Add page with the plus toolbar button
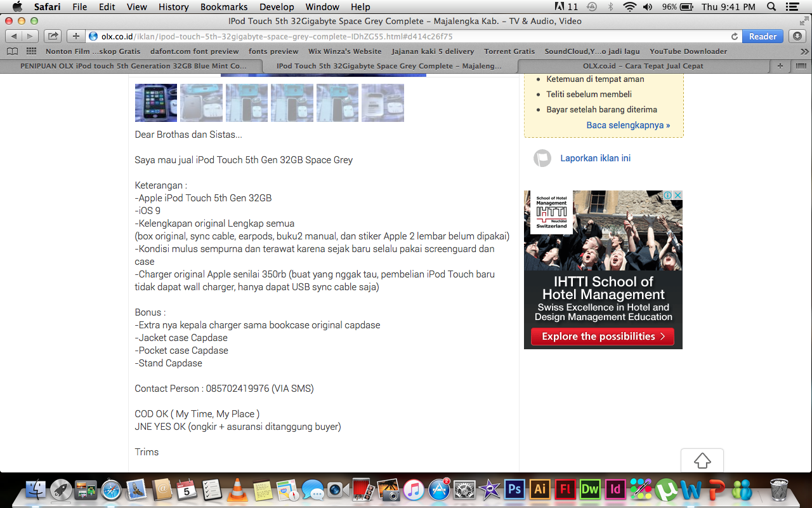This screenshot has width=812, height=508. [75, 36]
